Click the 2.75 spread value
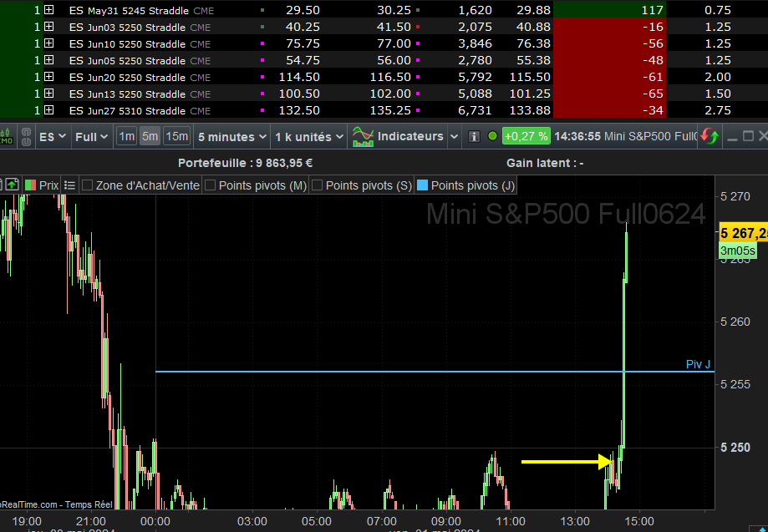This screenshot has height=532, width=768. pyautogui.click(x=718, y=109)
